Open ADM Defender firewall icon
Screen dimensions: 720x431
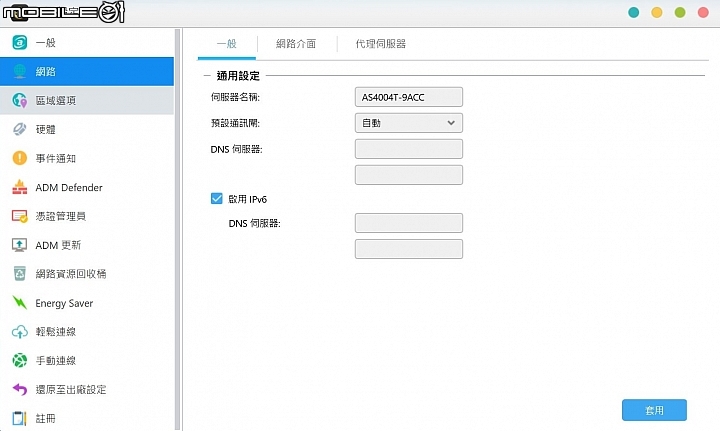[19, 187]
